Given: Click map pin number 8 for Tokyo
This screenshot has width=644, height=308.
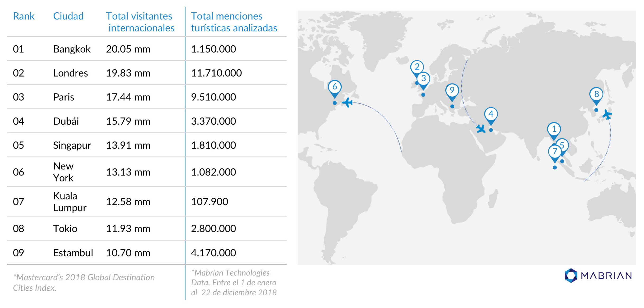Looking at the screenshot, I should [596, 94].
